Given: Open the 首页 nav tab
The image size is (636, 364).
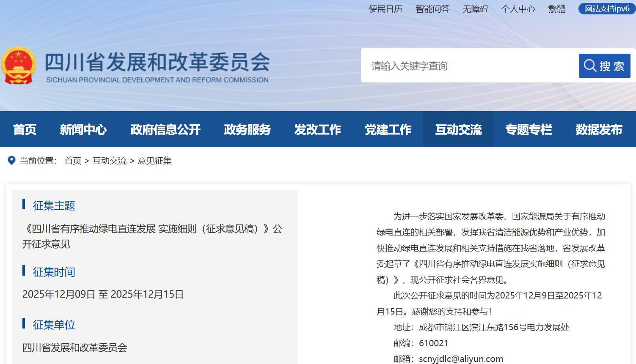Looking at the screenshot, I should 25,129.
